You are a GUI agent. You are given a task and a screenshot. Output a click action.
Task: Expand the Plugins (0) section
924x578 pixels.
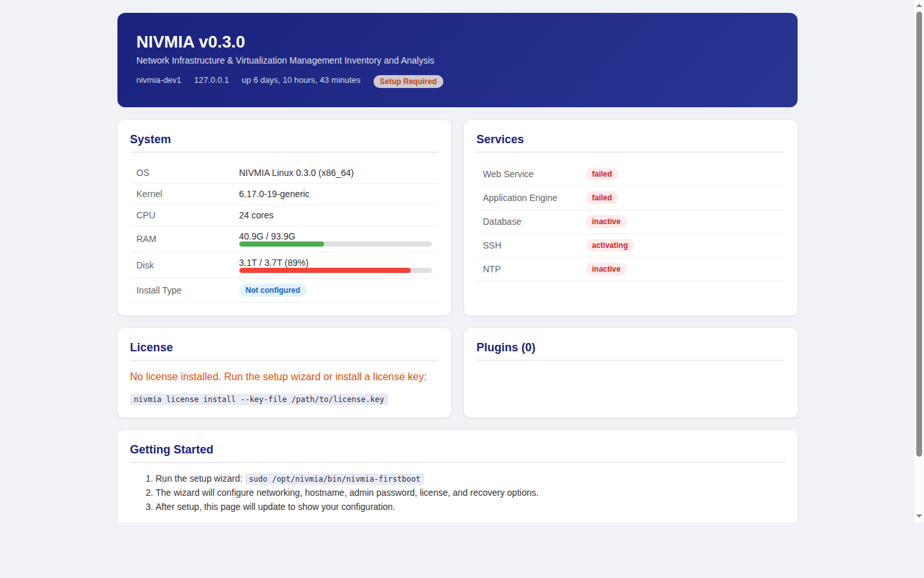506,347
